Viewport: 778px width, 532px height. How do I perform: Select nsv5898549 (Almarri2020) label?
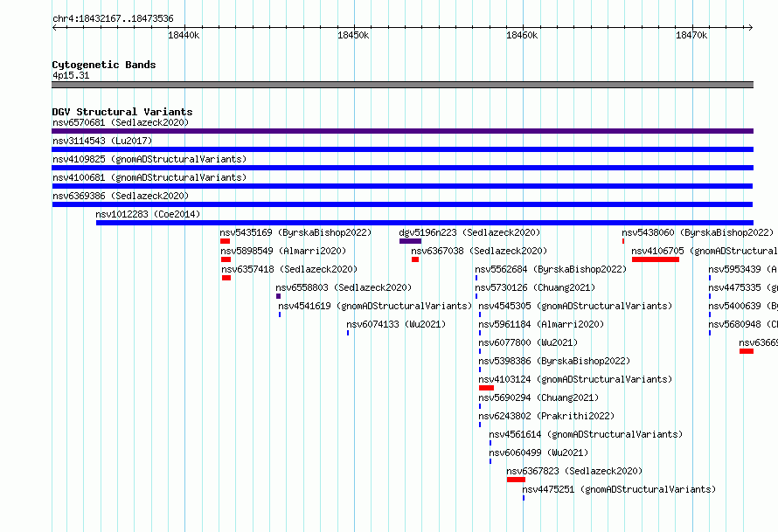(x=283, y=251)
